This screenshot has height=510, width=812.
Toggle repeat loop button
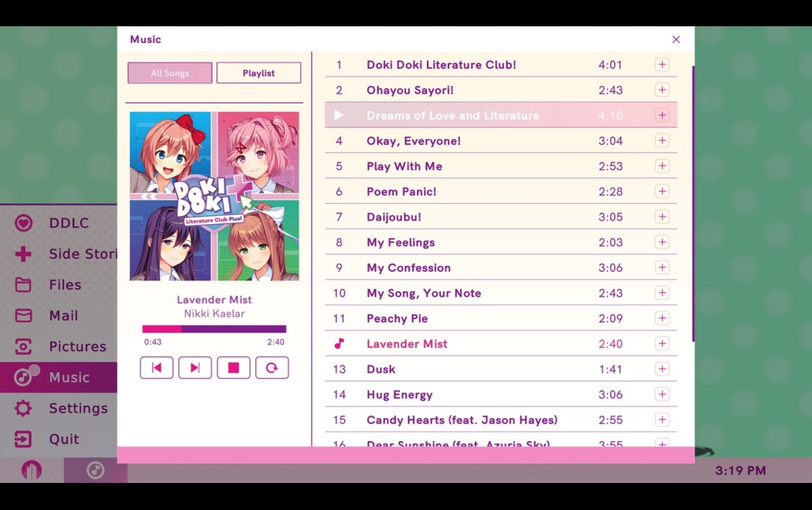[x=272, y=368]
